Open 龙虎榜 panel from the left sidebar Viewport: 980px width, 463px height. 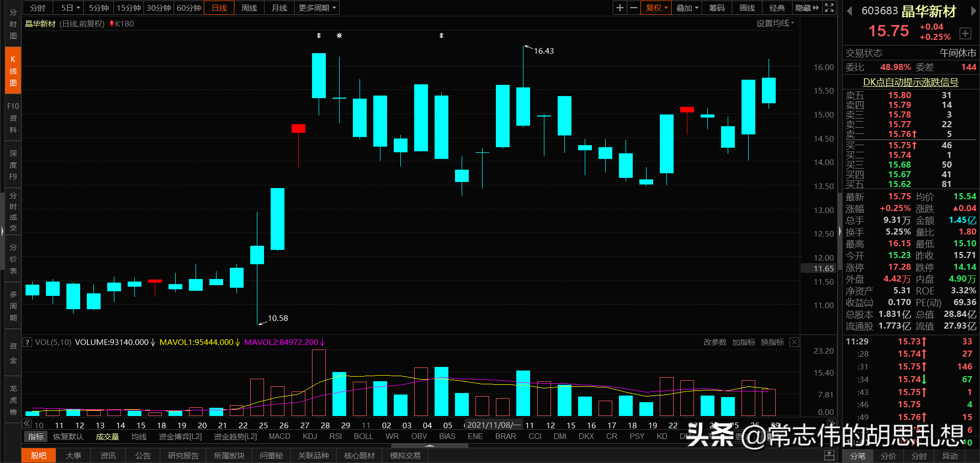point(12,401)
